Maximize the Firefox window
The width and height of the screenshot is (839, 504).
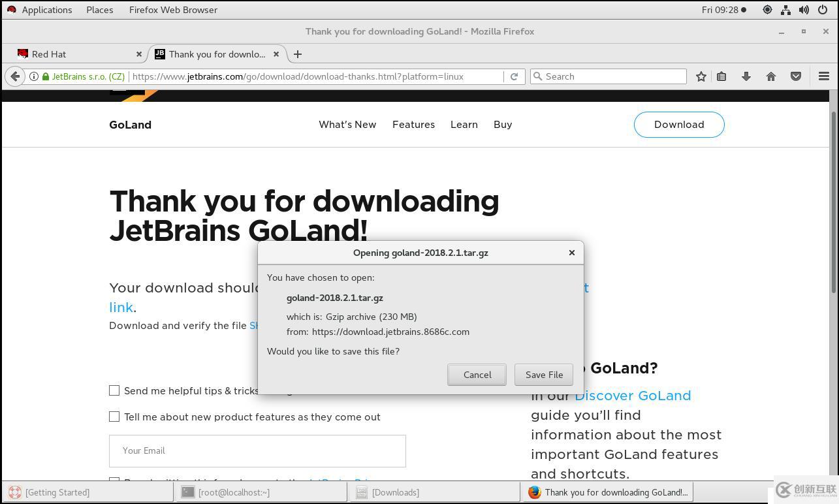804,31
